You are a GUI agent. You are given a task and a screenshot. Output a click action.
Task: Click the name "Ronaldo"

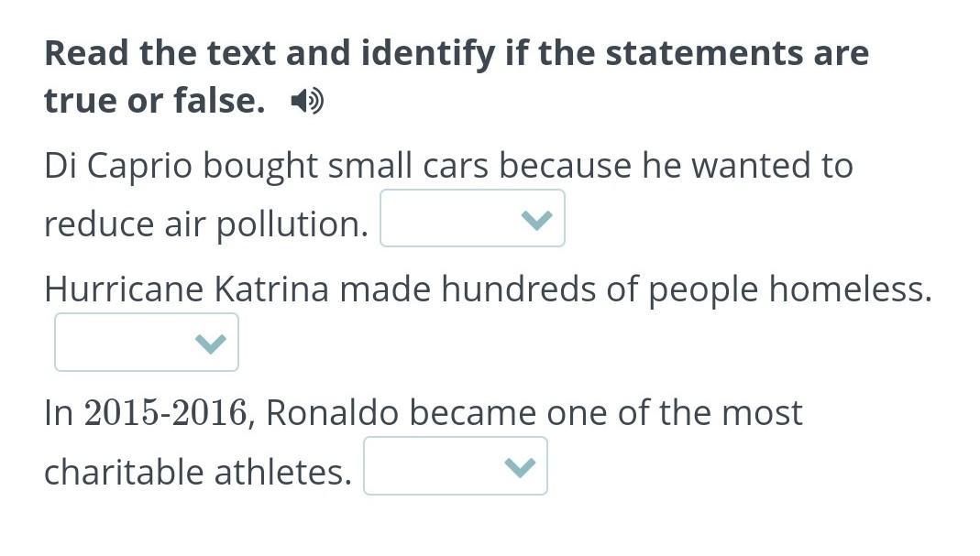click(x=332, y=413)
